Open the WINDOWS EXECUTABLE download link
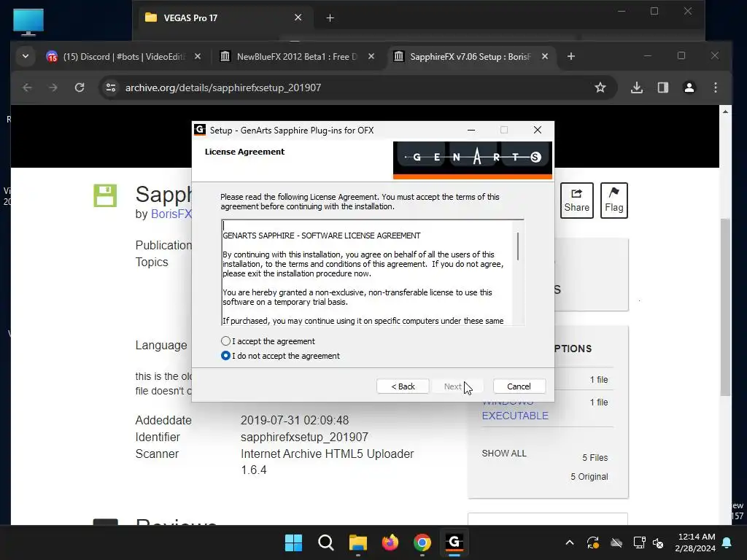The height and width of the screenshot is (560, 747). click(x=515, y=415)
